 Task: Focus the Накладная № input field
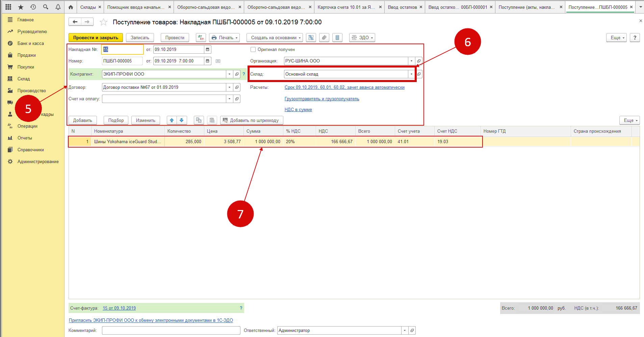122,49
